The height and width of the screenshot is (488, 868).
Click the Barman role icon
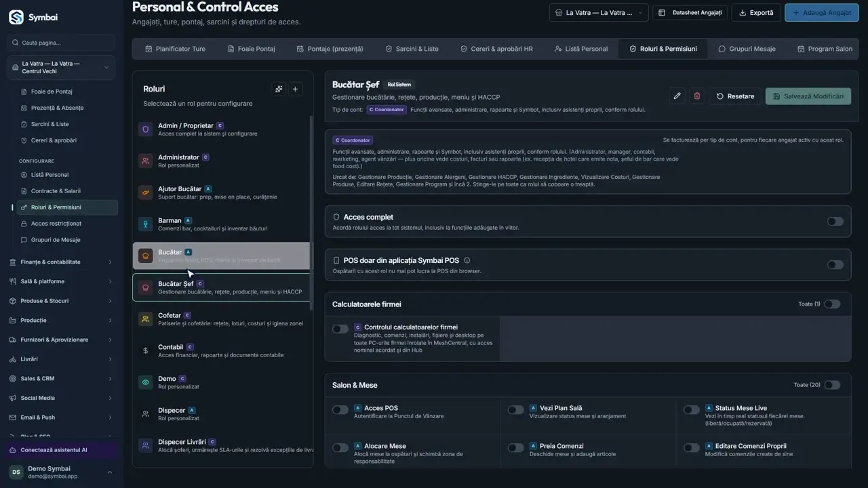coord(145,224)
